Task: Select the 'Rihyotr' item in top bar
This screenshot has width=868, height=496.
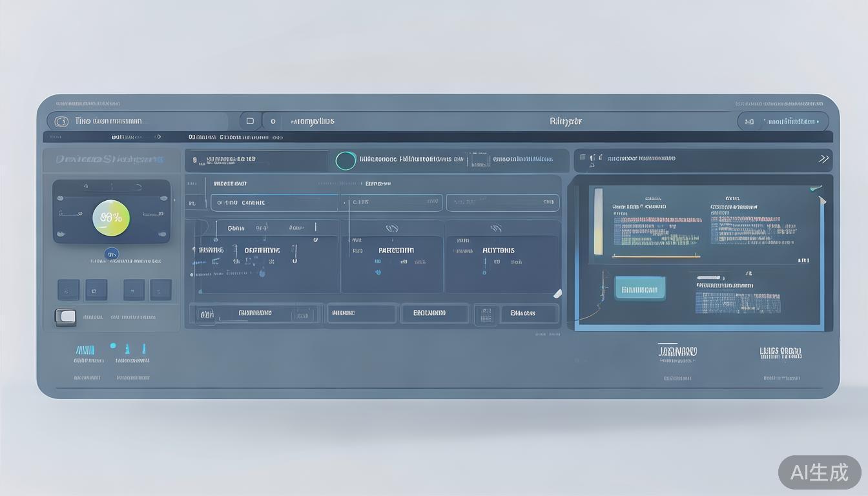Action: tap(566, 121)
